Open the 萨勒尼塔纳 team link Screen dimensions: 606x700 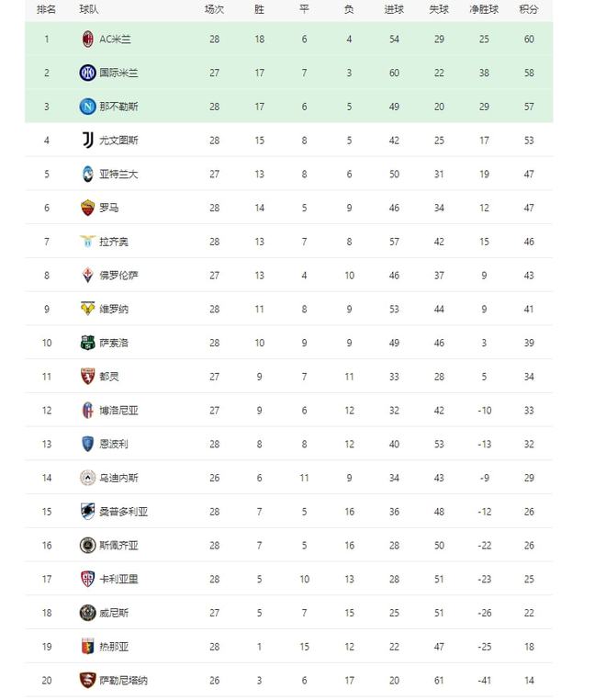124,681
